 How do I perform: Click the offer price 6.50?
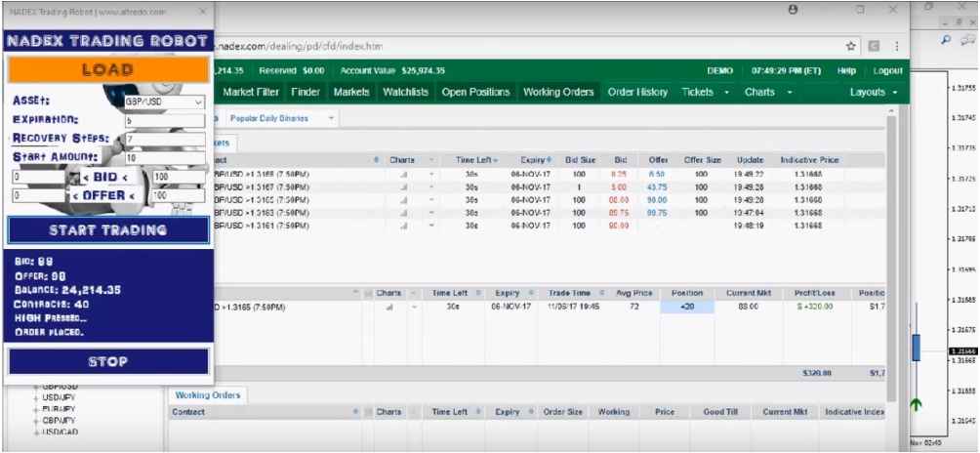pyautogui.click(x=658, y=175)
